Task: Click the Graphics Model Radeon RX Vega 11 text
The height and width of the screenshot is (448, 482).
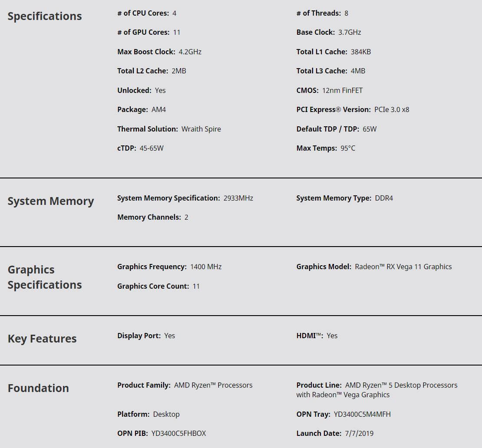Action: click(x=403, y=267)
